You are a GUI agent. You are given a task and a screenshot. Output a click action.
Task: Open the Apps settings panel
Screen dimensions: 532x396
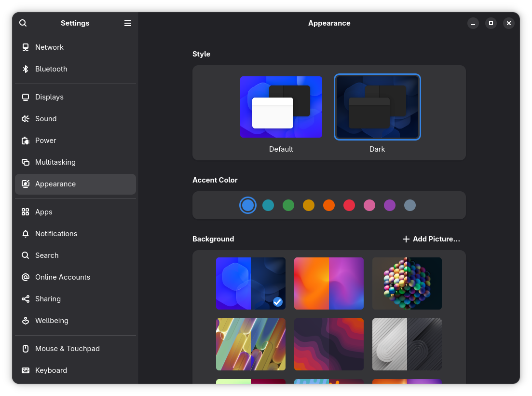click(75, 212)
